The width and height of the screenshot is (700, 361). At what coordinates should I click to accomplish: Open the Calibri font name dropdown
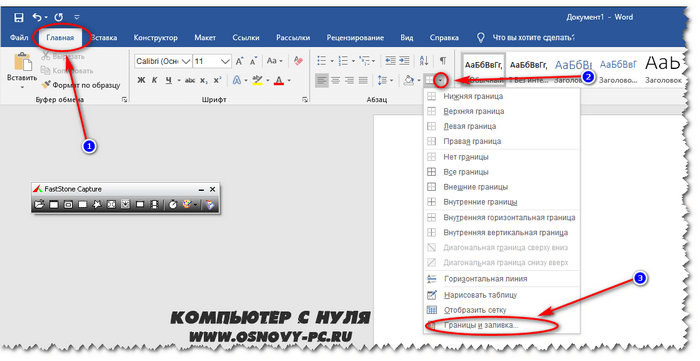coord(186,61)
